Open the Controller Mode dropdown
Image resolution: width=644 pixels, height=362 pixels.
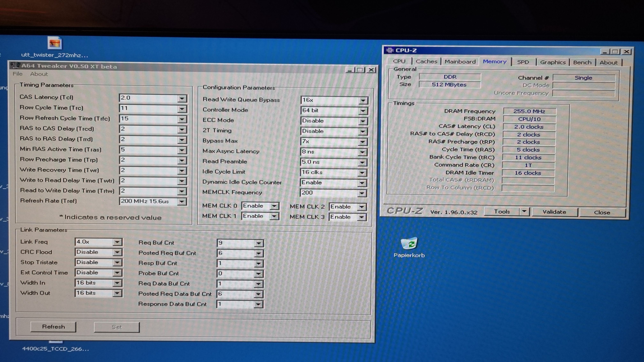pos(363,111)
